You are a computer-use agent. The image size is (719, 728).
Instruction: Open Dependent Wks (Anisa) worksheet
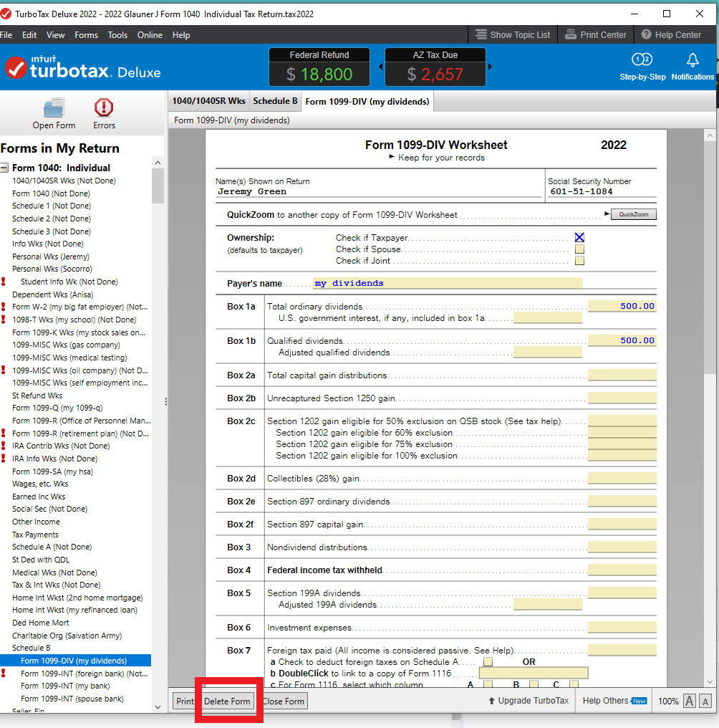(52, 294)
